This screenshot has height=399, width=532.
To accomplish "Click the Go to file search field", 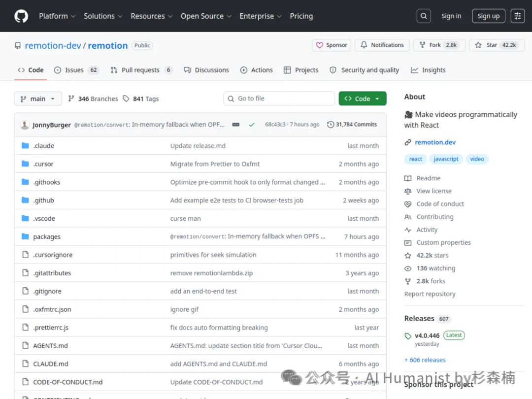I will click(279, 99).
